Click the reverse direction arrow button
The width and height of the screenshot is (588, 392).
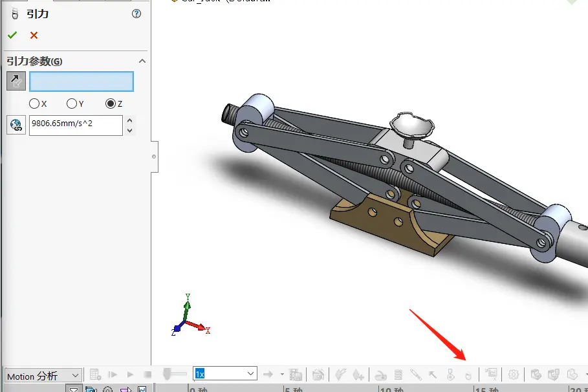pos(16,81)
